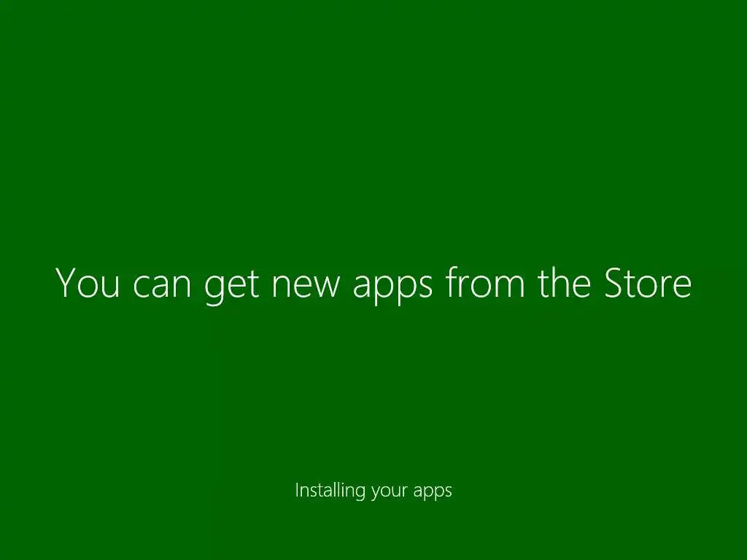Click the word 'Installing' in the status message
The height and width of the screenshot is (560, 747).
point(330,491)
